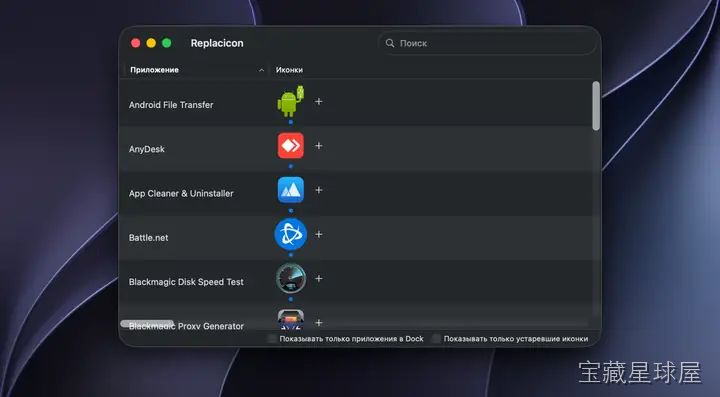The image size is (720, 397).
Task: Click the horizontal scrollbar thumb at bottom
Action: click(x=147, y=324)
